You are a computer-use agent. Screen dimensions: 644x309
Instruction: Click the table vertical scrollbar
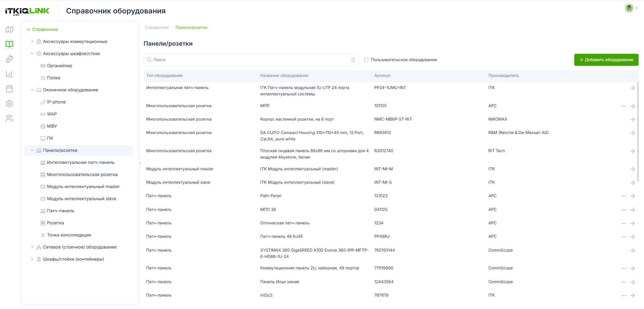pyautogui.click(x=638, y=131)
